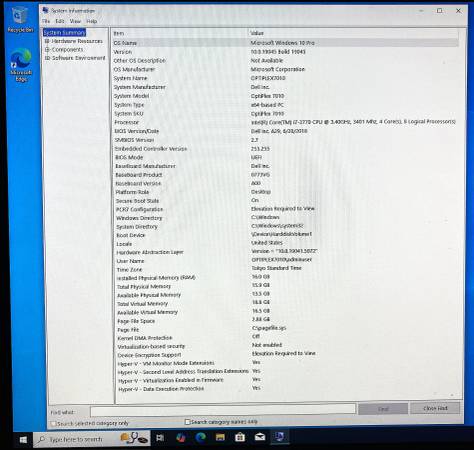The image size is (474, 450).
Task: Expand the Software Environment tree node
Action: pyautogui.click(x=47, y=58)
